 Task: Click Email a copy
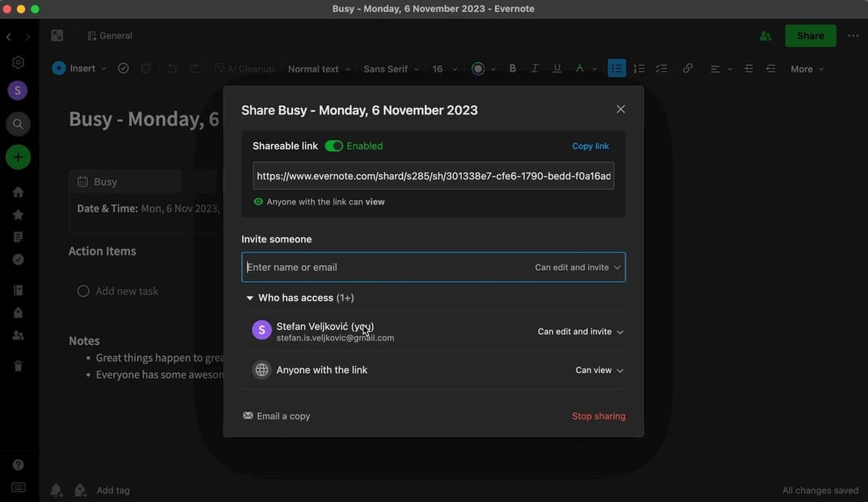276,416
